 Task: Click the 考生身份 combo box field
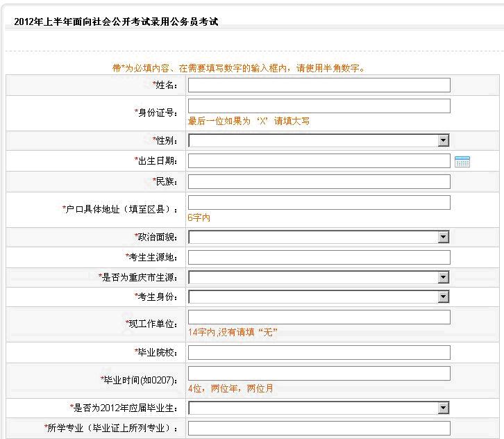(x=313, y=297)
